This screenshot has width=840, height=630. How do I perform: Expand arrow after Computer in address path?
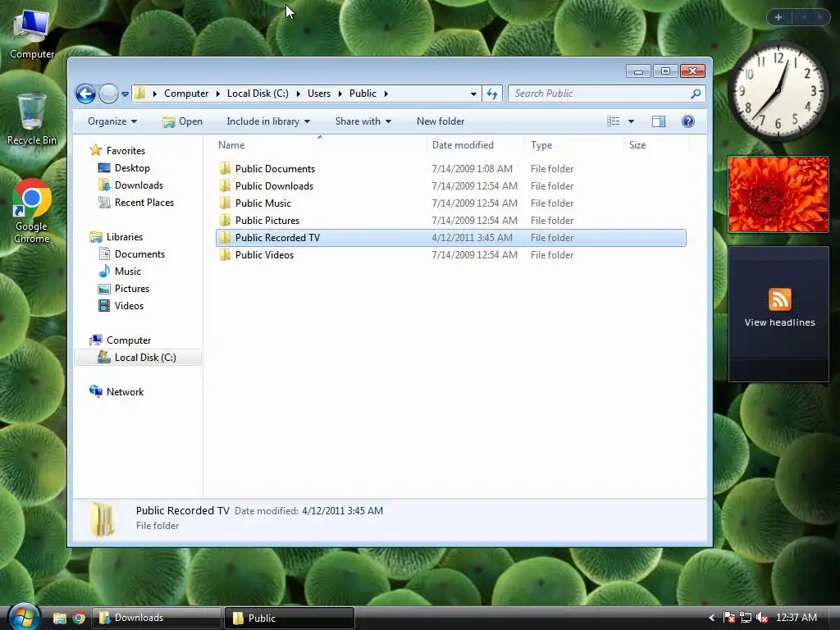point(218,94)
